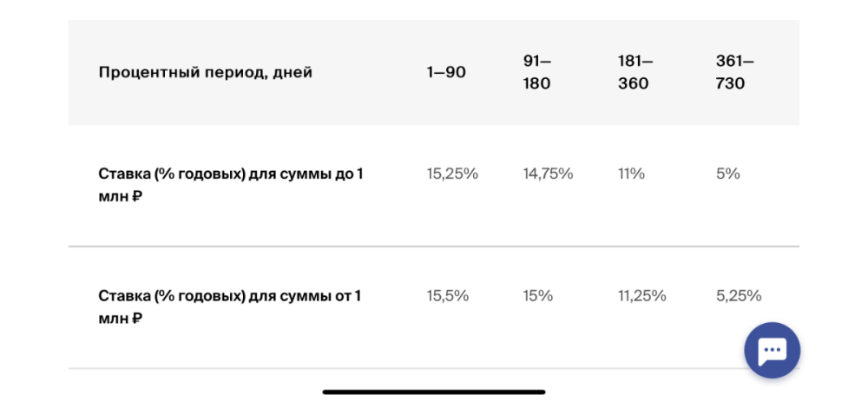Select the 361–730 days column header
Screen dimensions: 868x402
coord(734,73)
